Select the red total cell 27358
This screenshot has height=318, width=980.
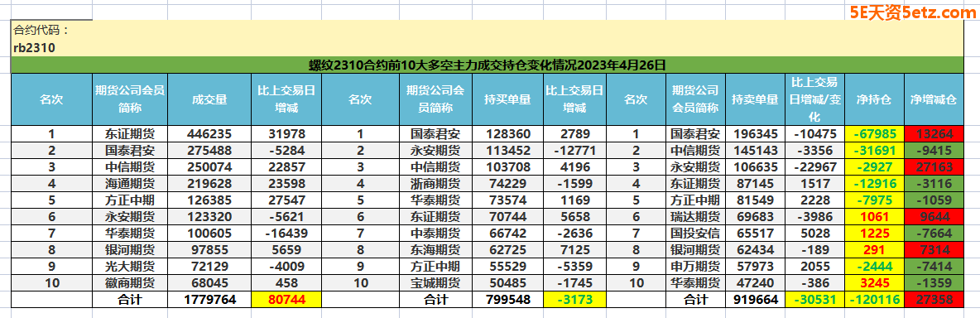click(x=934, y=300)
